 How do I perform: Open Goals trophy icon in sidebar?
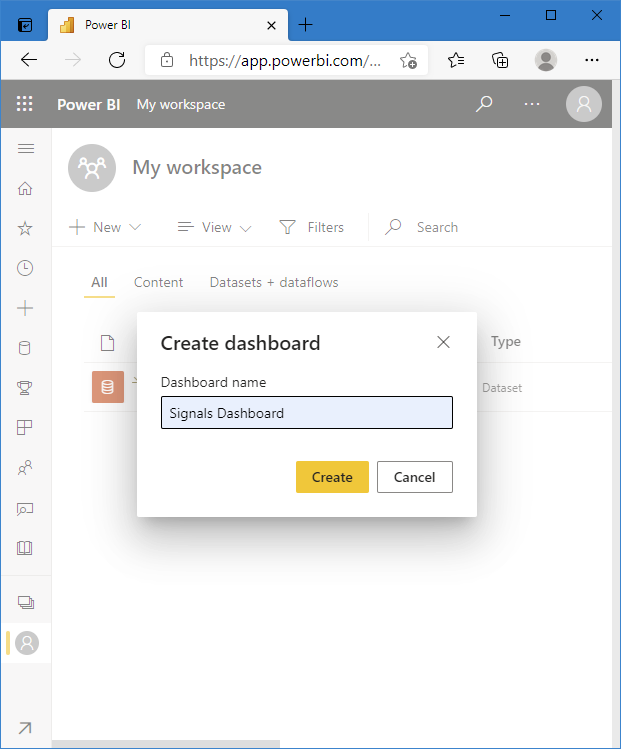[x=25, y=387]
